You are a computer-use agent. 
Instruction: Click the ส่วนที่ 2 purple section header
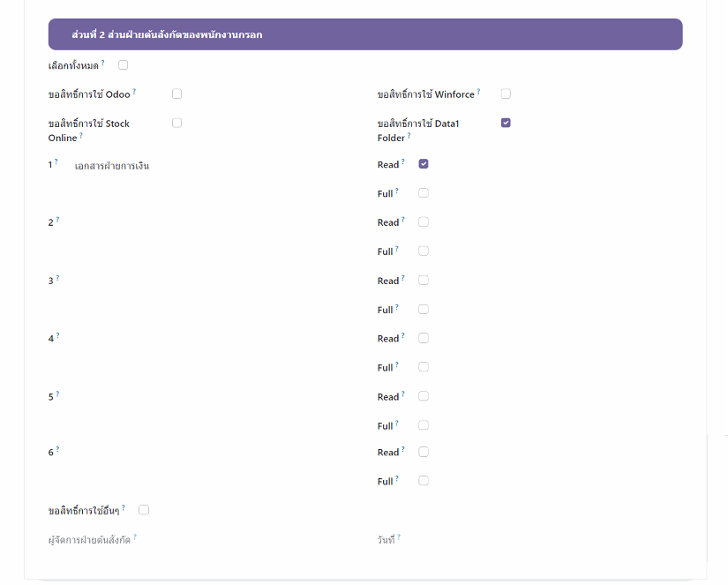point(364,34)
